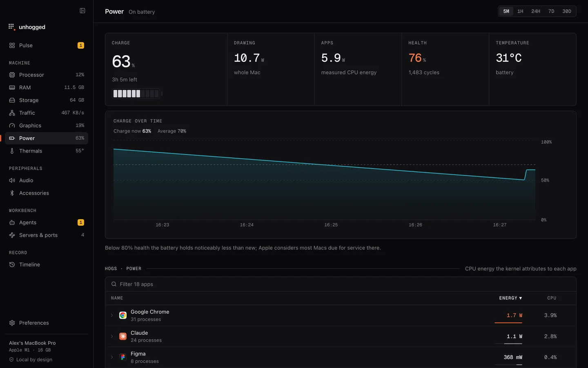The height and width of the screenshot is (368, 588).
Task: Click the unhogged logo dots icon
Action: (x=11, y=27)
